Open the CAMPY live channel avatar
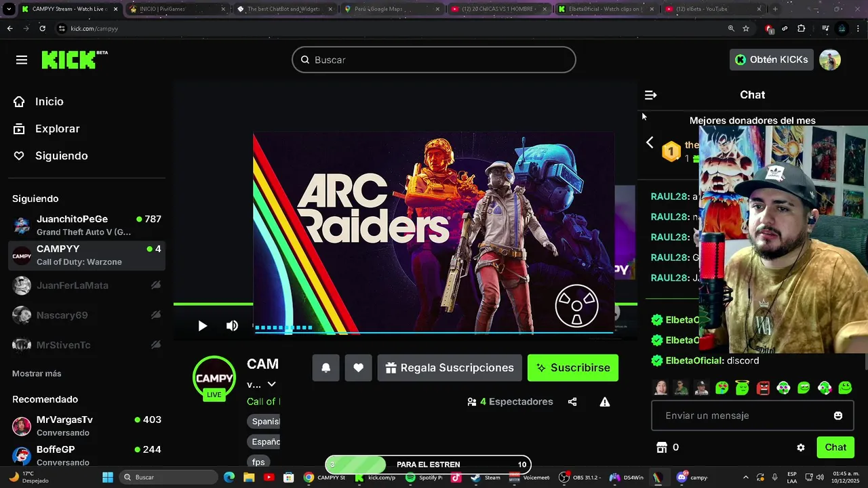868x488 pixels. point(214,378)
